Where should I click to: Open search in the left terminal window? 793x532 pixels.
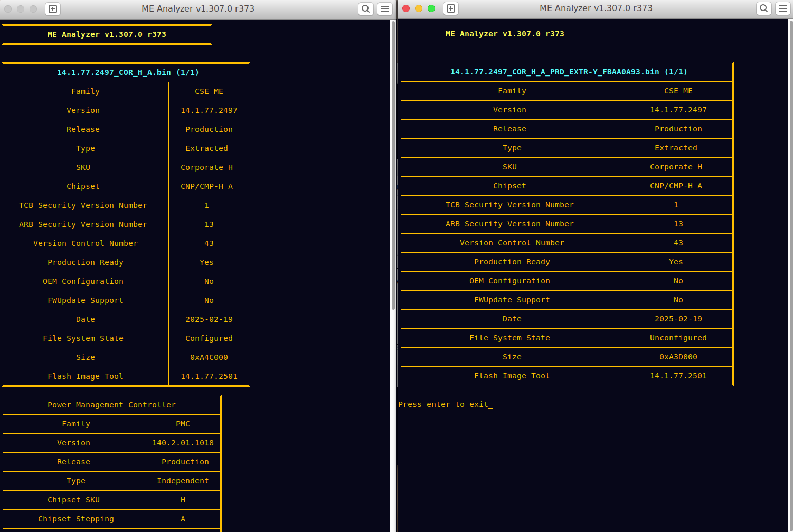tap(366, 8)
